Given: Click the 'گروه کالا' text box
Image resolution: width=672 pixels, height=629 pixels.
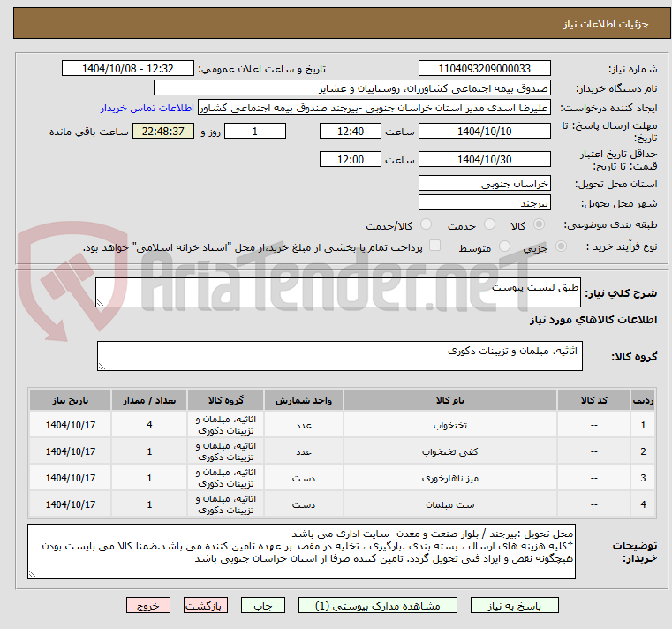Looking at the screenshot, I should (x=338, y=357).
